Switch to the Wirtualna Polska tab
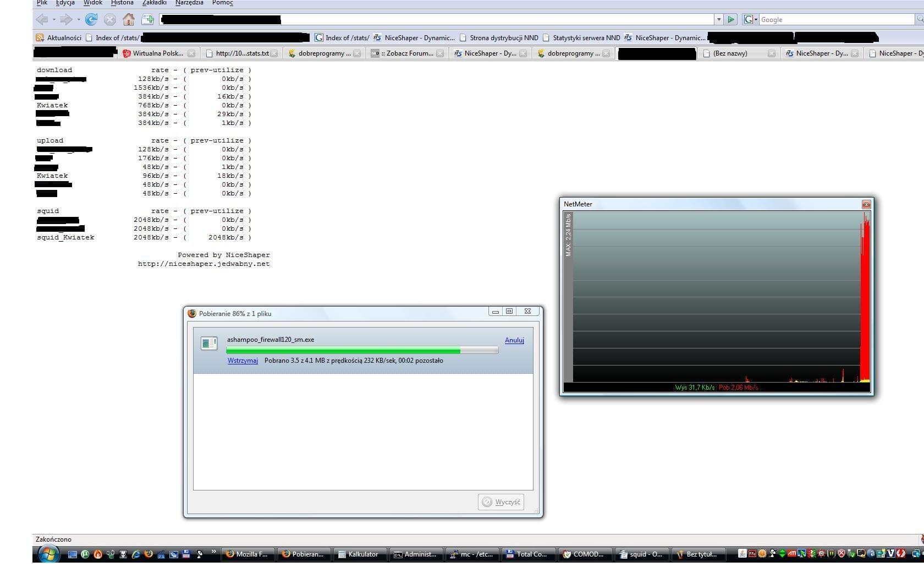Image resolution: width=924 pixels, height=578 pixels. (x=158, y=53)
